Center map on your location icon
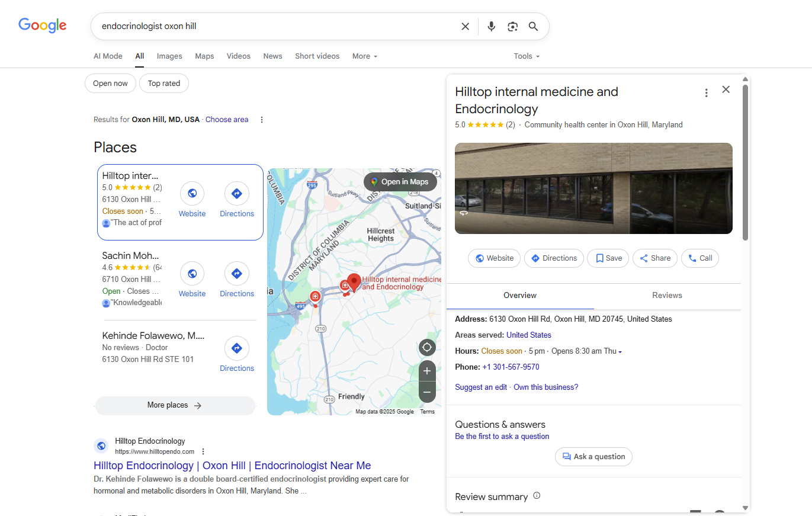Screen dimensions: 812x516 tap(427, 347)
